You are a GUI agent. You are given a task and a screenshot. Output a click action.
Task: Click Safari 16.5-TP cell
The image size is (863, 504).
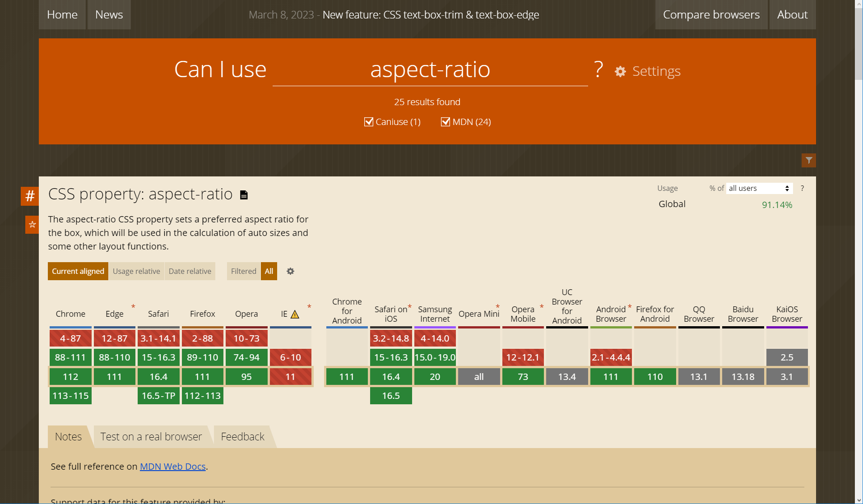pyautogui.click(x=158, y=396)
